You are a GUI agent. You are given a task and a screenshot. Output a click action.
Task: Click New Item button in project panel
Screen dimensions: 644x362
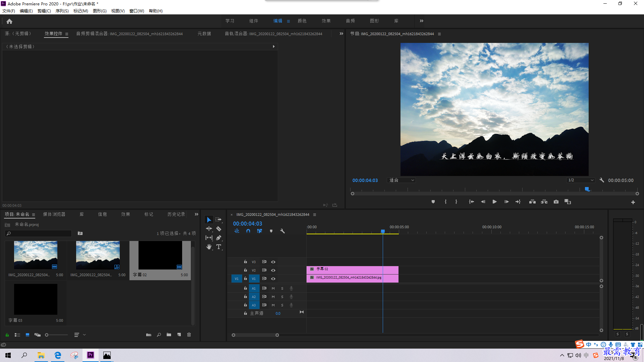(179, 335)
